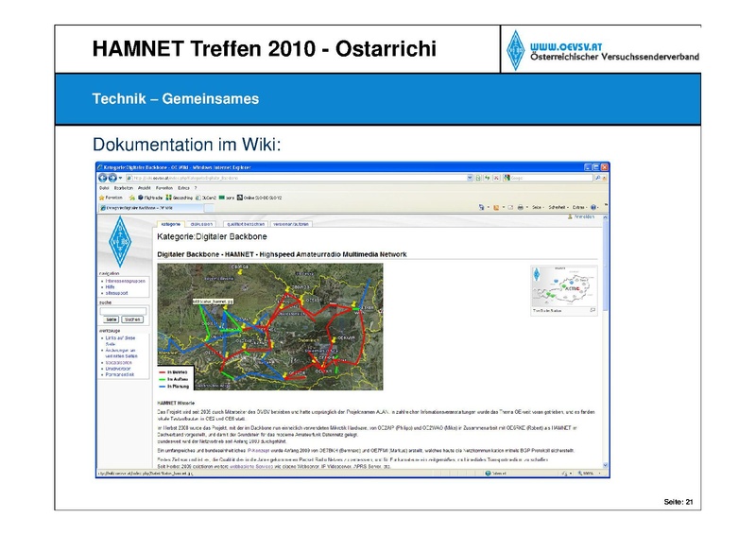Click the slide title 'Technik – Gemeinsames'
The width and height of the screenshot is (756, 535).
click(176, 99)
